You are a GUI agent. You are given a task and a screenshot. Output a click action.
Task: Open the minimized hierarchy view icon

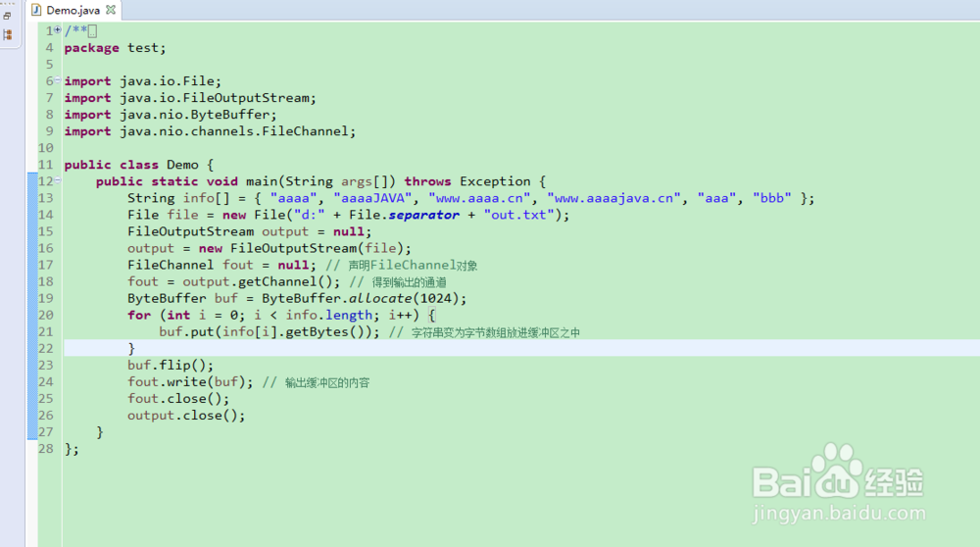click(x=8, y=35)
